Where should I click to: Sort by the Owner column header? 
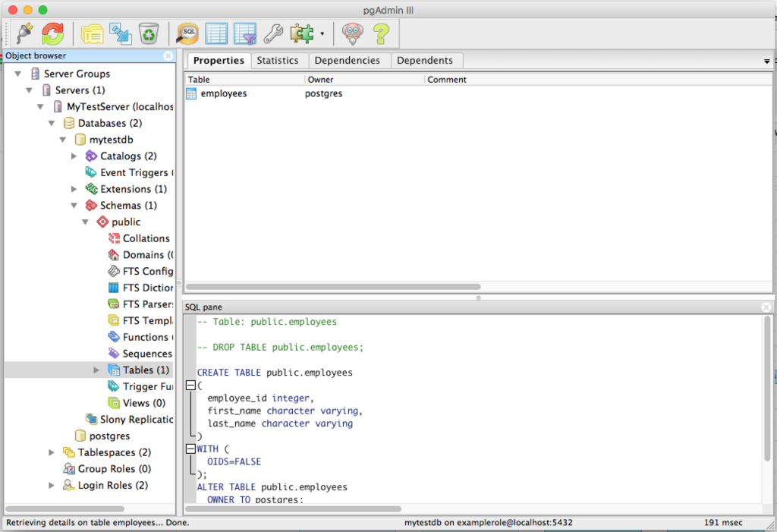364,80
